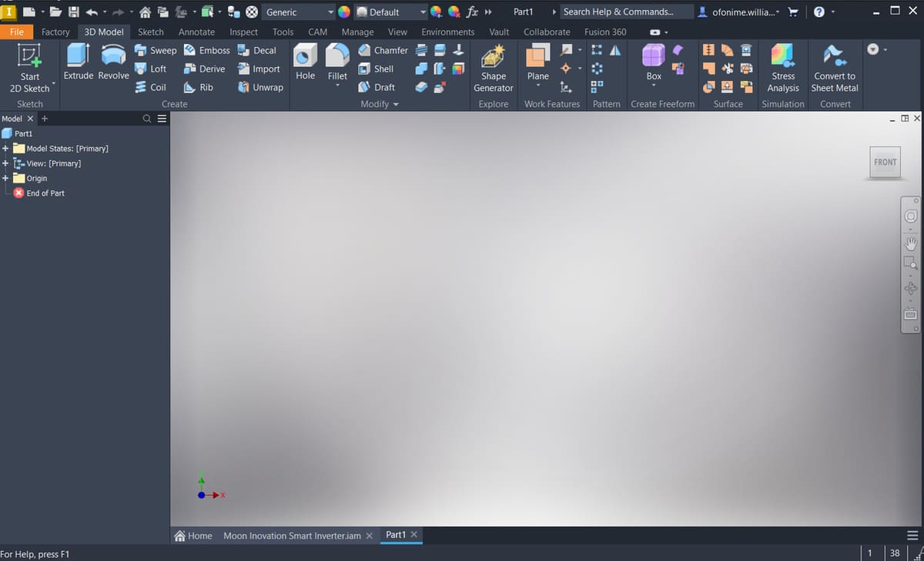Select the Hole tool
This screenshot has width=924, height=561.
(x=305, y=62)
